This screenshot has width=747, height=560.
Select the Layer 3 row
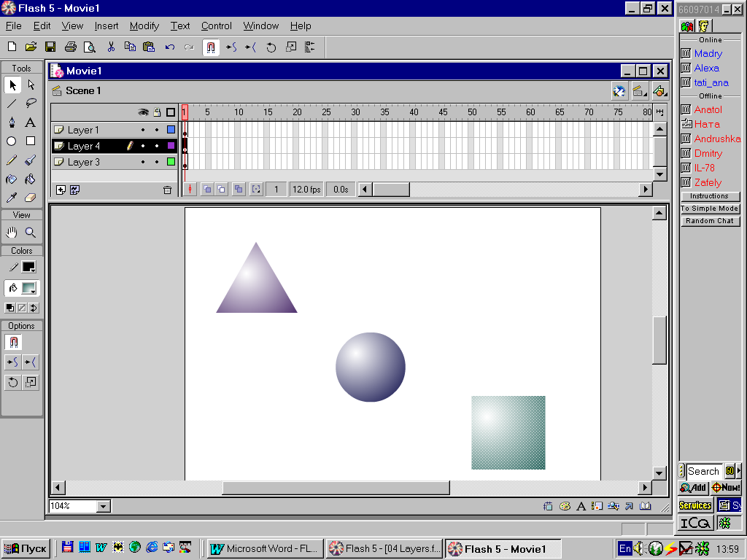pos(115,162)
